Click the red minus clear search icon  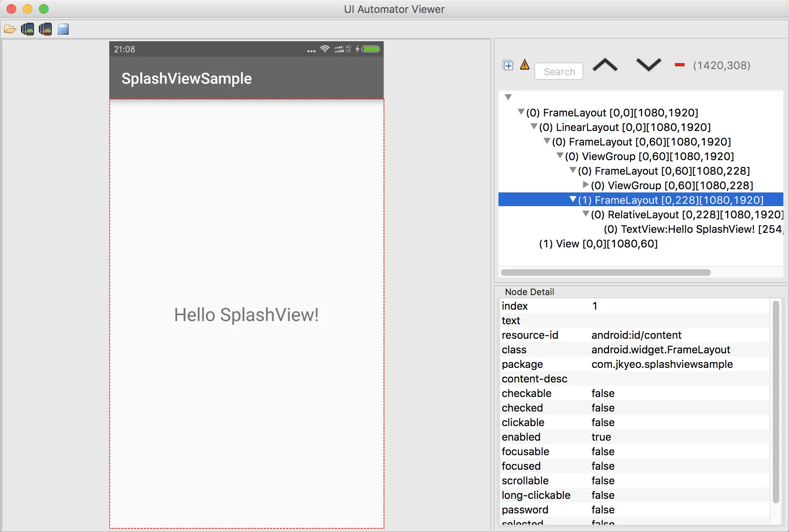[680, 65]
